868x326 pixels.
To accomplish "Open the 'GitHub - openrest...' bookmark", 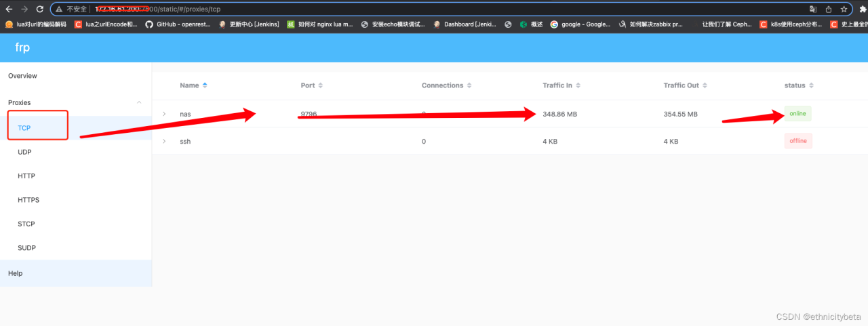I will tap(178, 24).
